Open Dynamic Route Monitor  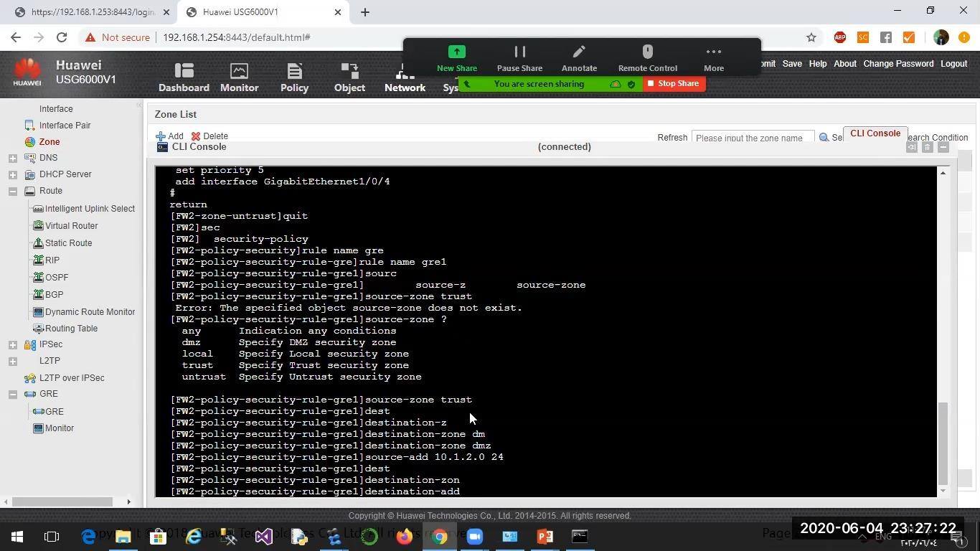pos(90,312)
